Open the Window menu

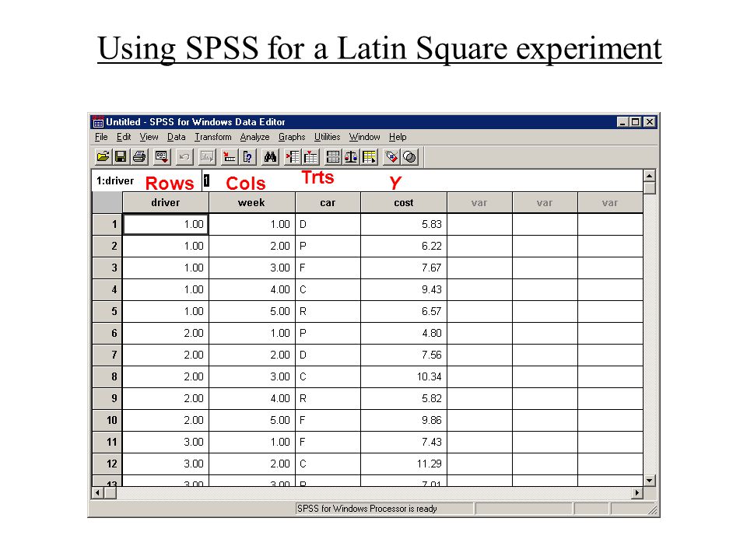[x=364, y=137]
